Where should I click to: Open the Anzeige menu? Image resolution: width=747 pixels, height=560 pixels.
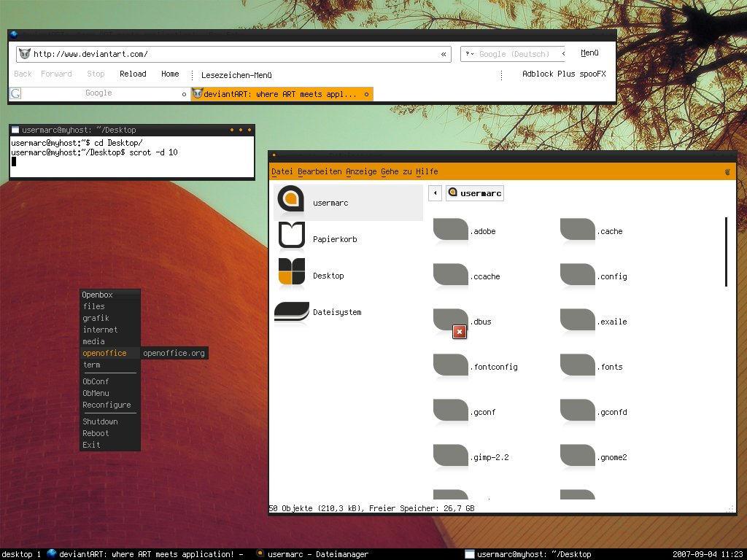(361, 171)
